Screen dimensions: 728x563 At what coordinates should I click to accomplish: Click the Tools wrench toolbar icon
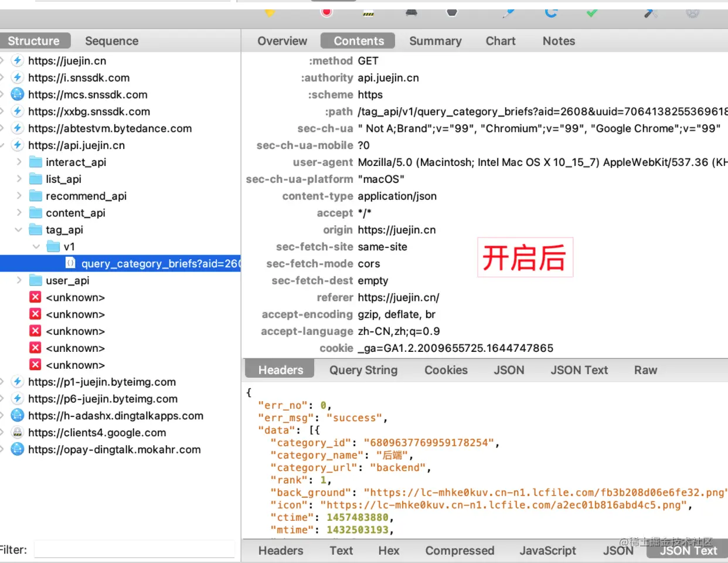[651, 12]
